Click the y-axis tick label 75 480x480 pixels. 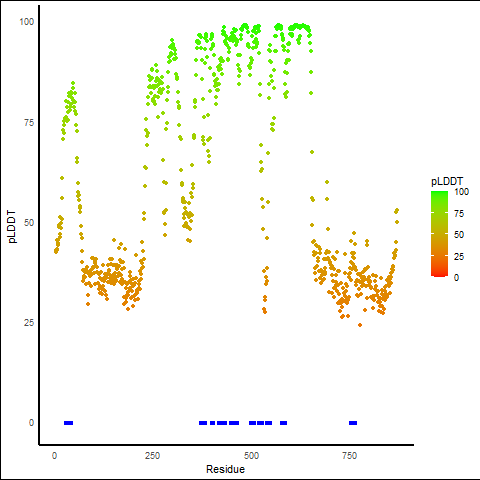coord(29,123)
